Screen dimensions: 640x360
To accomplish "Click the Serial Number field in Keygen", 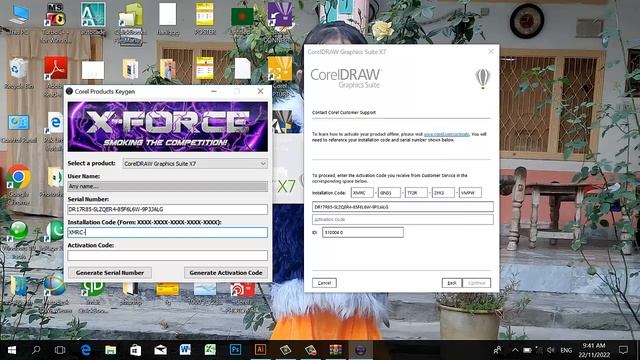I will pyautogui.click(x=167, y=209).
